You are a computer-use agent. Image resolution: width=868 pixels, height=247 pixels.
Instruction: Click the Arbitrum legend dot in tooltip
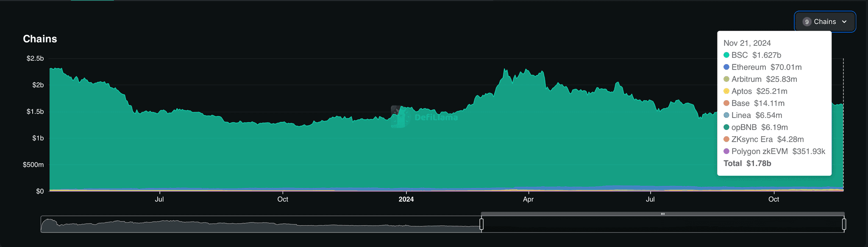pyautogui.click(x=726, y=79)
